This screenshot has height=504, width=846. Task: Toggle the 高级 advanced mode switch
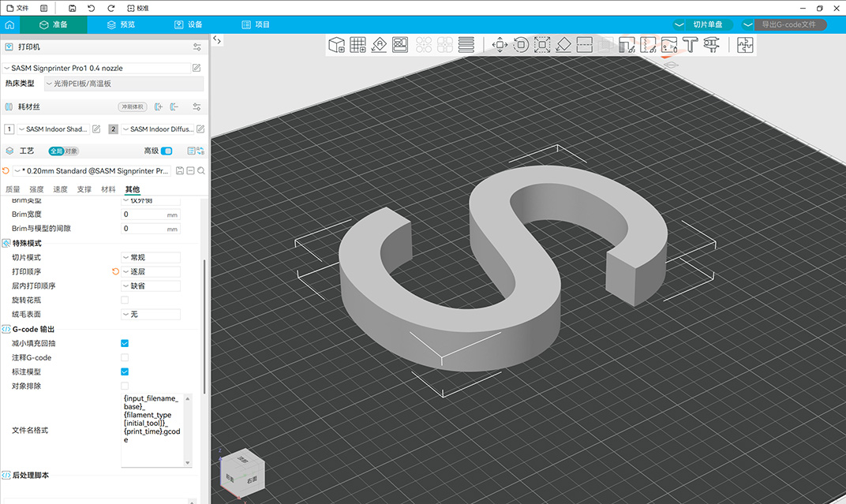point(167,151)
